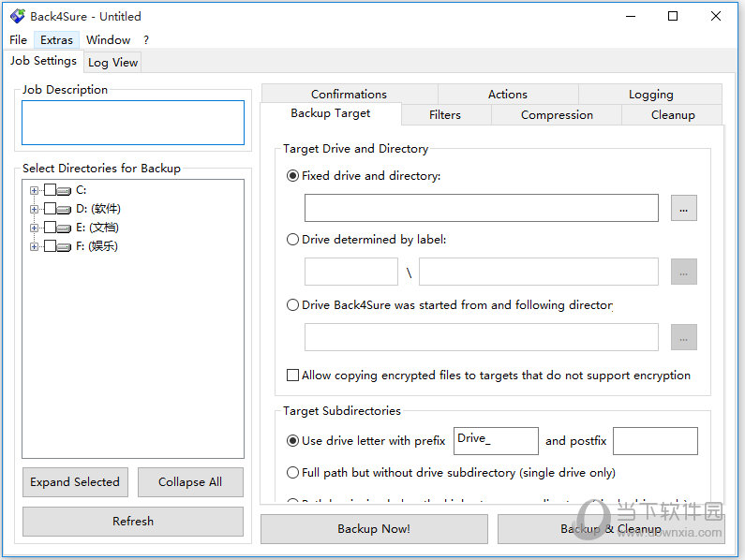Click the D: (软件) drive icon
The height and width of the screenshot is (560, 745).
point(64,209)
